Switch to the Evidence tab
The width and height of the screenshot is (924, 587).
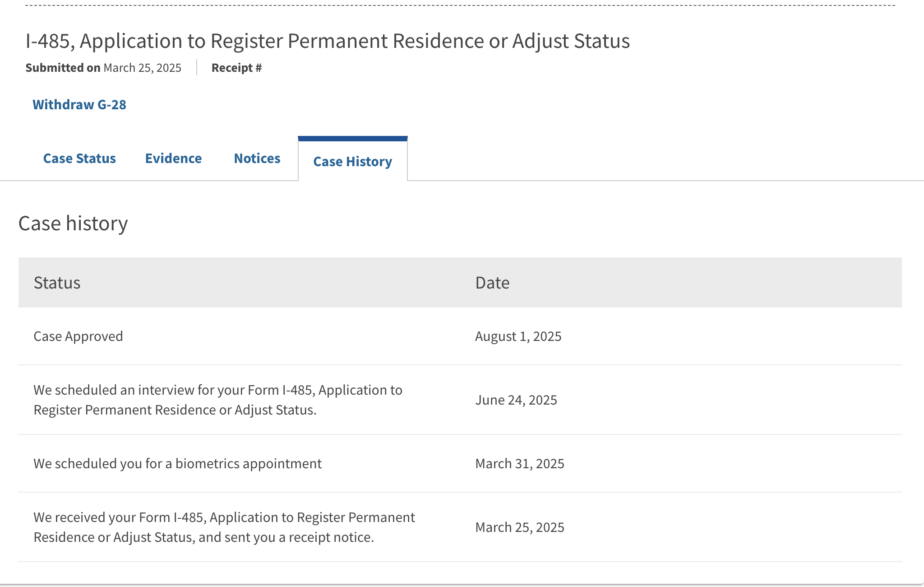tap(173, 158)
